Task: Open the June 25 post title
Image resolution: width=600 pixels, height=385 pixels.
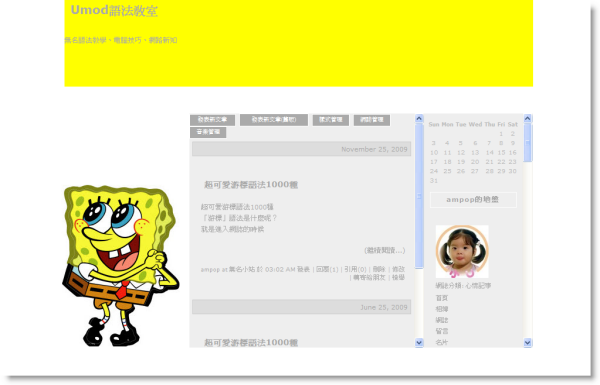Action: click(251, 342)
